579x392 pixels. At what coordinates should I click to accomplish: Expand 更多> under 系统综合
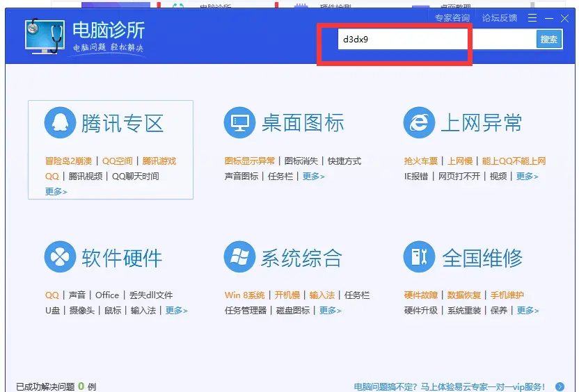point(330,311)
